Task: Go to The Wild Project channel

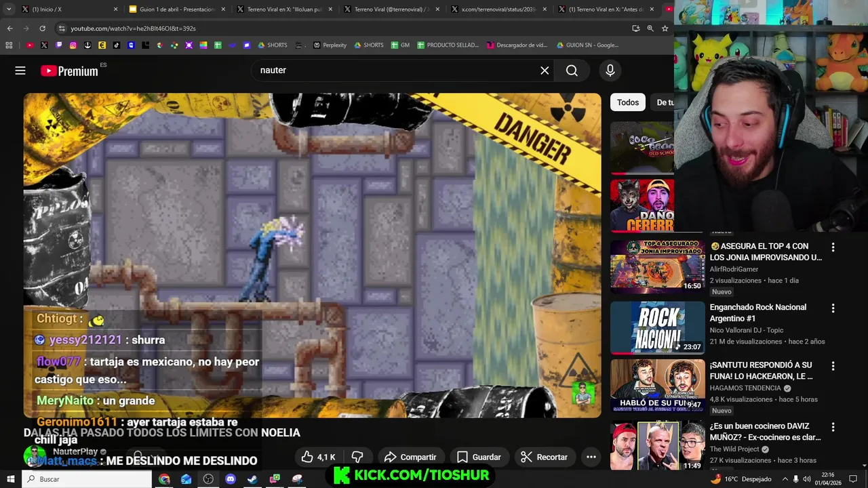Action: click(735, 449)
